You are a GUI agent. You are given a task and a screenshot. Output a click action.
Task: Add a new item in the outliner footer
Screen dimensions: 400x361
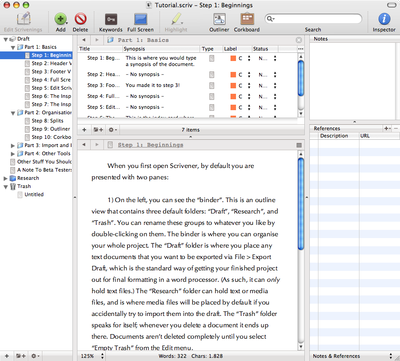click(84, 130)
